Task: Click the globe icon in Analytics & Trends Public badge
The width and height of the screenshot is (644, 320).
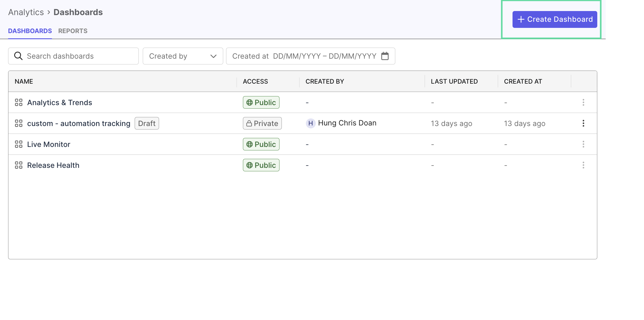Action: (249, 102)
